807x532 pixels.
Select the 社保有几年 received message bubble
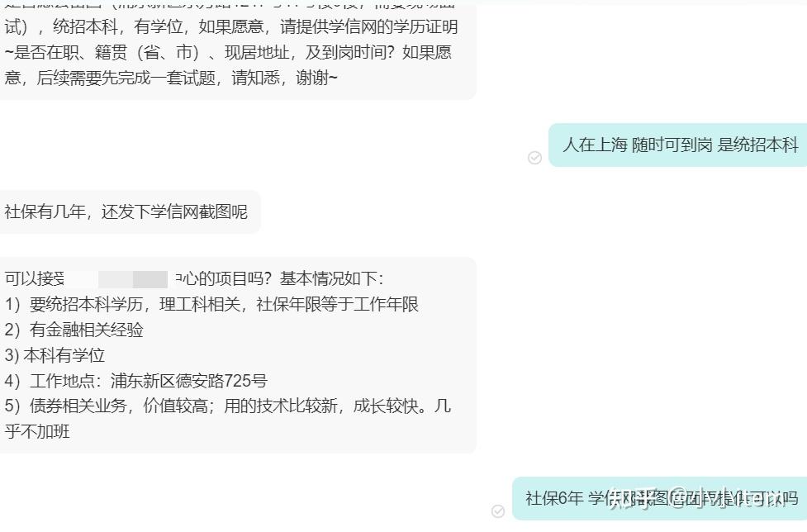tap(131, 211)
